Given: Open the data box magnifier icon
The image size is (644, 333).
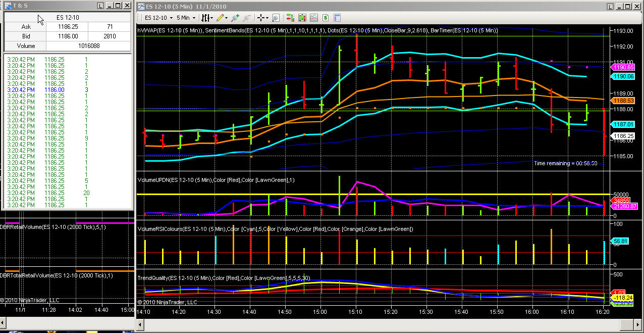Looking at the screenshot, I should pyautogui.click(x=276, y=17).
